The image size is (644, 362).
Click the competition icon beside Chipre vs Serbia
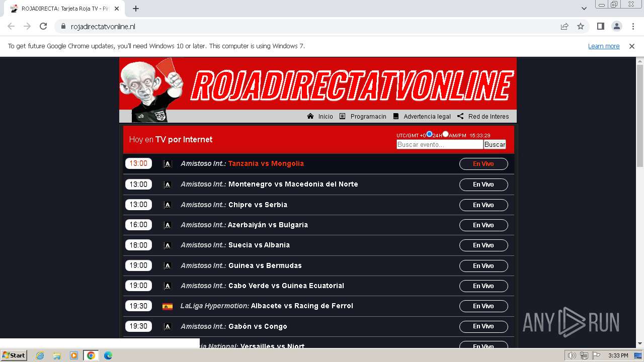pyautogui.click(x=168, y=205)
